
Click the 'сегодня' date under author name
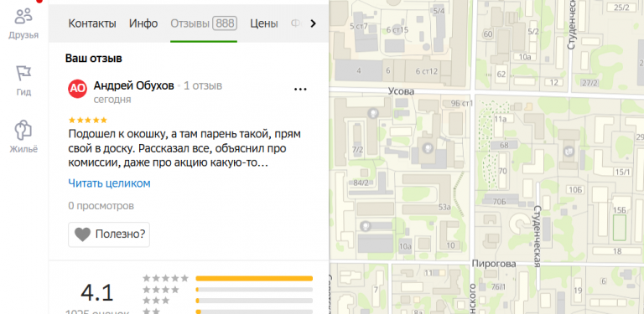coord(112,100)
